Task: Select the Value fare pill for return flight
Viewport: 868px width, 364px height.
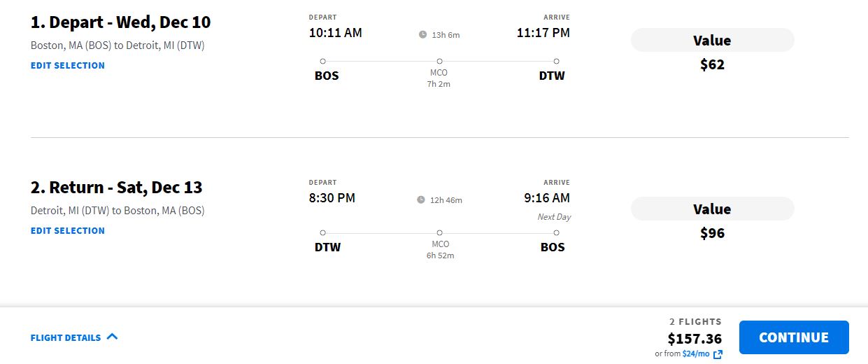Action: tap(712, 209)
